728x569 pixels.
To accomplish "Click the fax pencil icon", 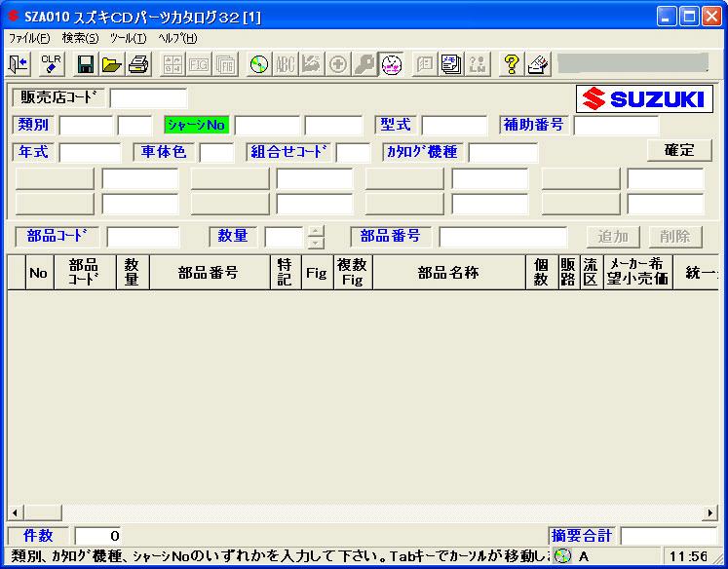I will coord(538,64).
